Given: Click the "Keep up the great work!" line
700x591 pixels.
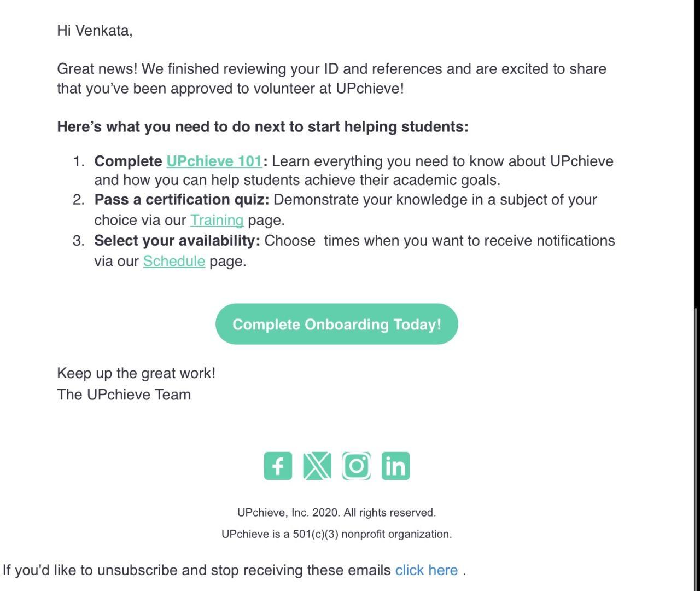Looking at the screenshot, I should click(136, 373).
